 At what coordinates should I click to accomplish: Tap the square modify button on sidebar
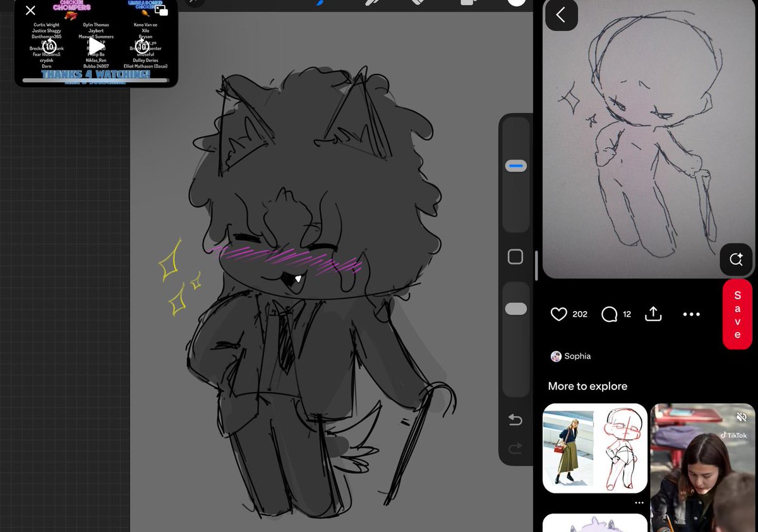[515, 257]
